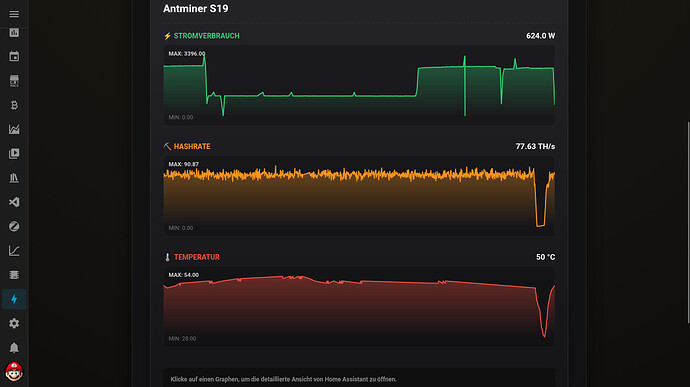Click the MIN: 0.00 label in the Hashrate graph
Viewport: 690px width, 387px height.
click(180, 228)
